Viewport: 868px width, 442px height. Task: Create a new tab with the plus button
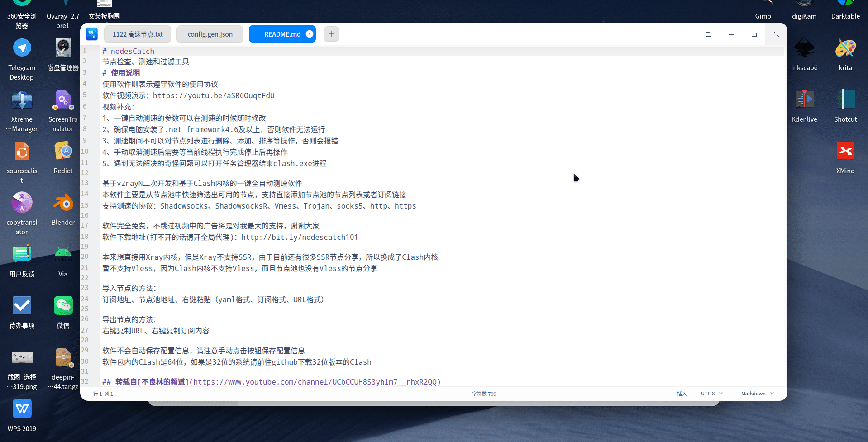point(331,33)
